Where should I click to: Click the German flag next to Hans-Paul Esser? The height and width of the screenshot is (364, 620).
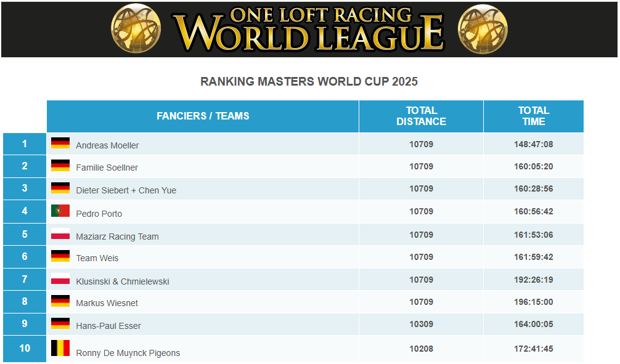tap(60, 323)
